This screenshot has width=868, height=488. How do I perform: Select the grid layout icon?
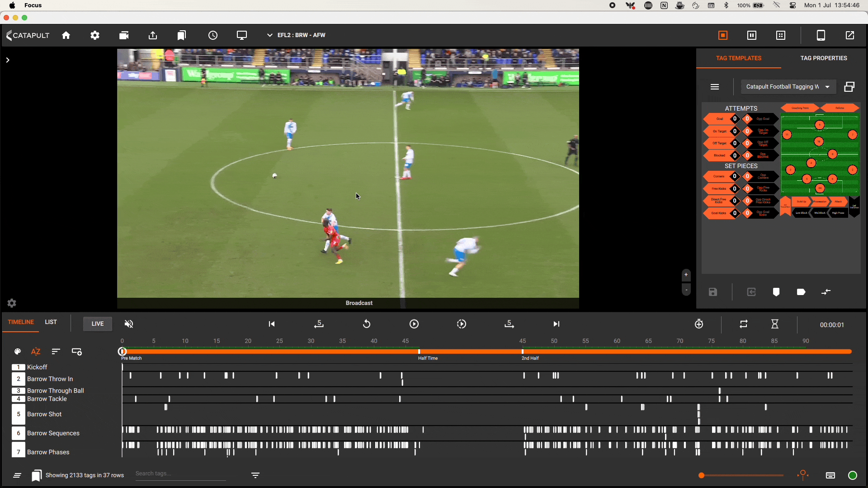click(x=781, y=35)
